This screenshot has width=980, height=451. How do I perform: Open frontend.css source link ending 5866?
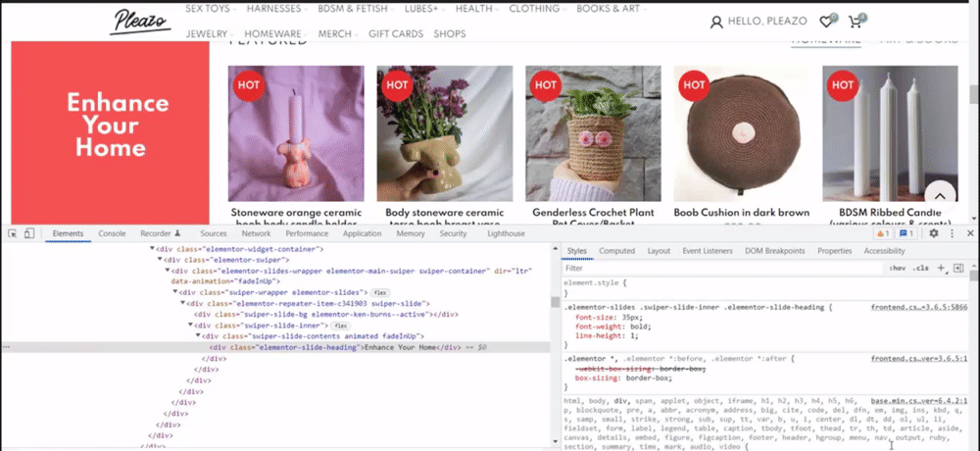point(919,307)
